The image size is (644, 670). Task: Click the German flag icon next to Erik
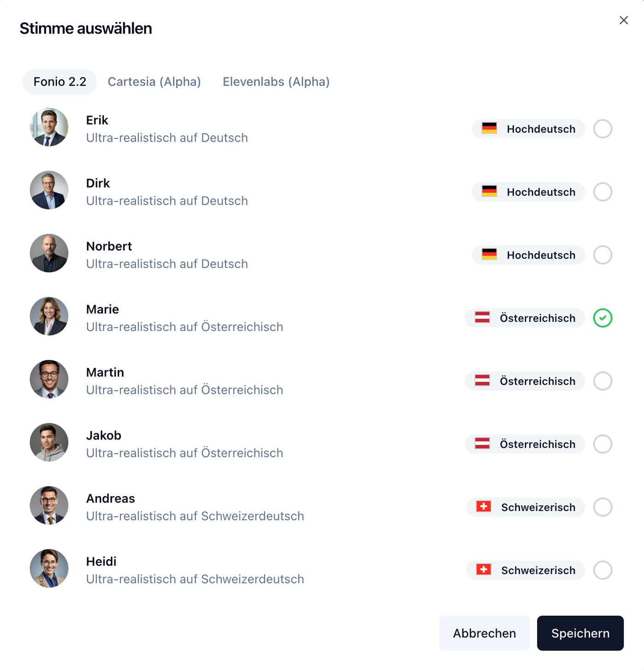[x=489, y=129]
